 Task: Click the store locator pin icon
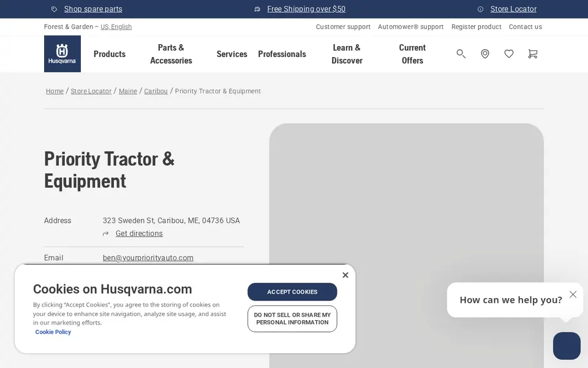[x=485, y=54]
